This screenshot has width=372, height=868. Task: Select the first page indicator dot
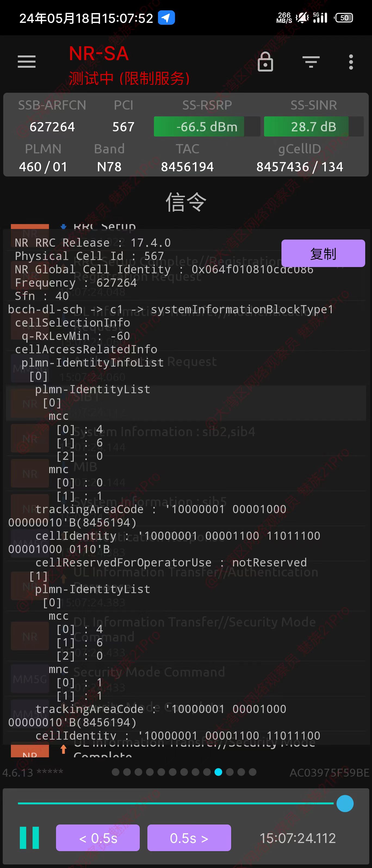(116, 772)
